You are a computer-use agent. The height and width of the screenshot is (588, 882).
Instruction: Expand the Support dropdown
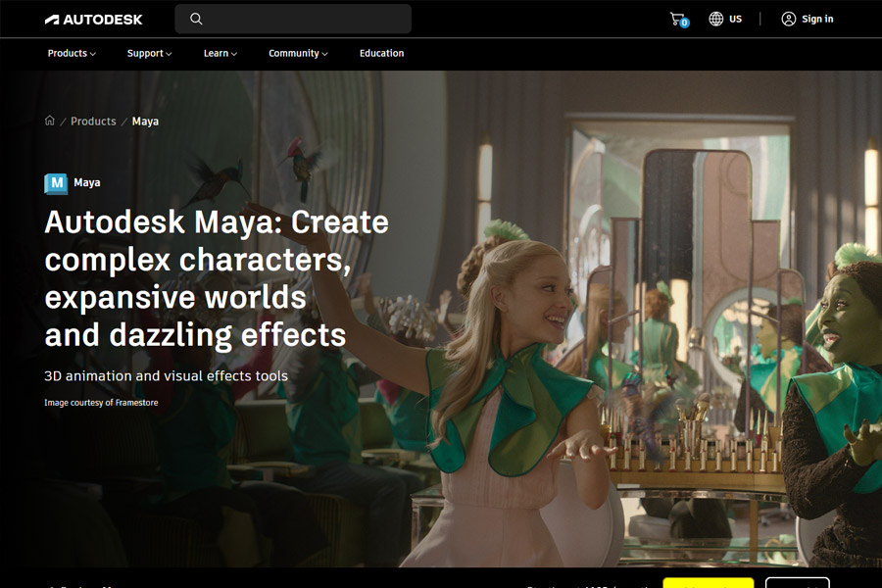coord(149,54)
